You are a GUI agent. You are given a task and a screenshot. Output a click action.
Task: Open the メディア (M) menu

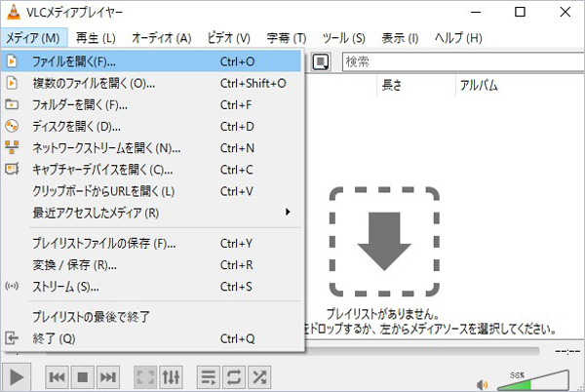pos(33,38)
